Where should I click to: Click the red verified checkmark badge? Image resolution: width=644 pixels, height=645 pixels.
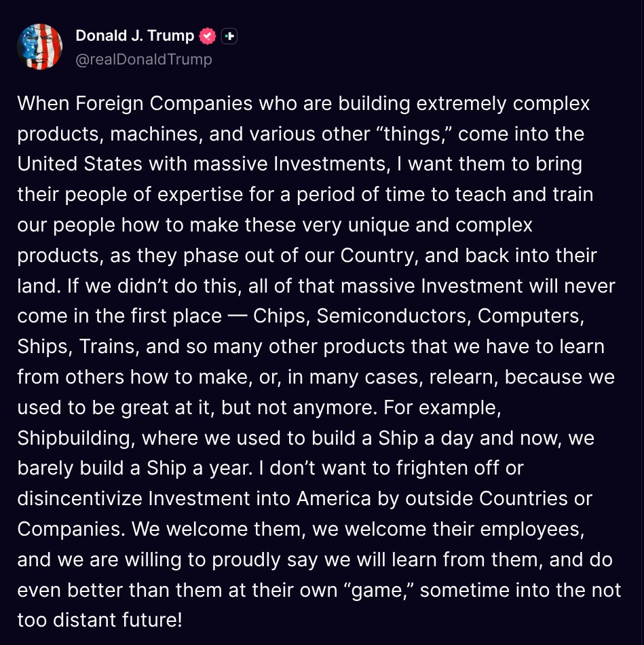click(x=208, y=36)
